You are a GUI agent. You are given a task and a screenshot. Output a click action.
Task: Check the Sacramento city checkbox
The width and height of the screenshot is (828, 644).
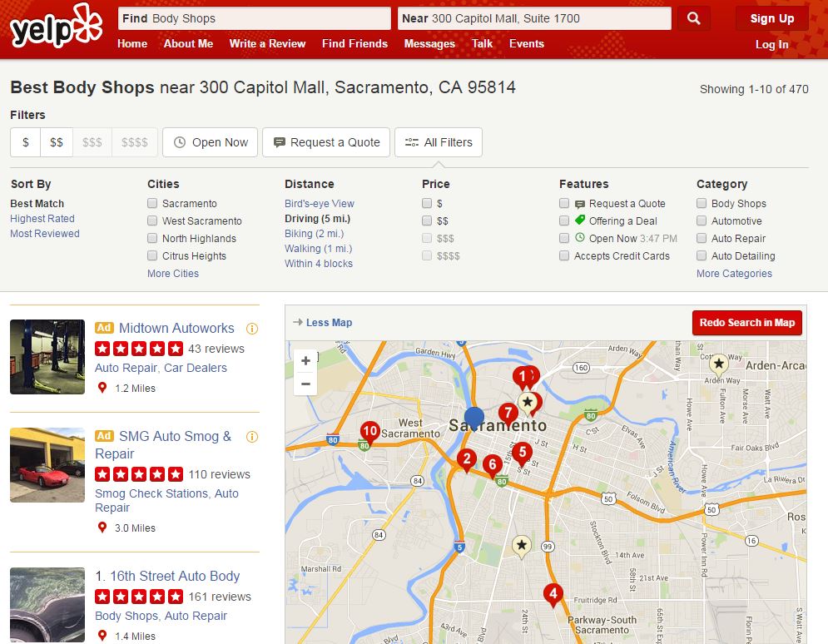click(152, 203)
